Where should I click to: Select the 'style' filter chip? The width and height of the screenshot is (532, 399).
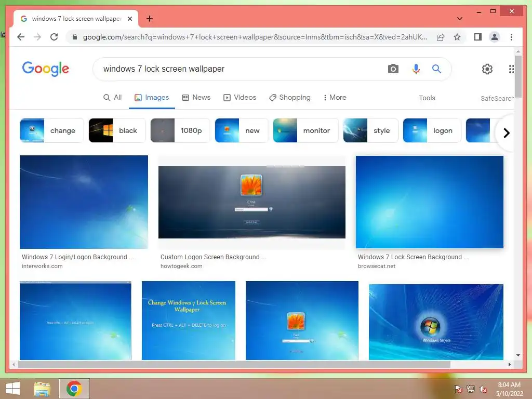click(370, 130)
